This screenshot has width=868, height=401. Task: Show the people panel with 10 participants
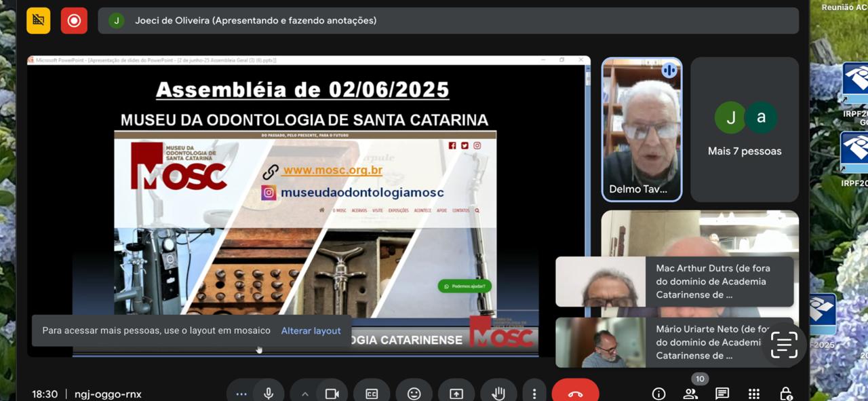690,394
